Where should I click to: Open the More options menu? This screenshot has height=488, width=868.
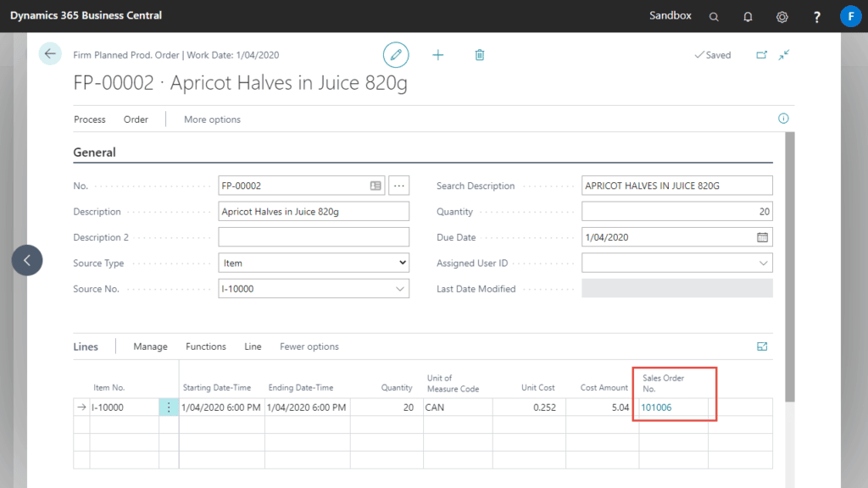coord(211,119)
